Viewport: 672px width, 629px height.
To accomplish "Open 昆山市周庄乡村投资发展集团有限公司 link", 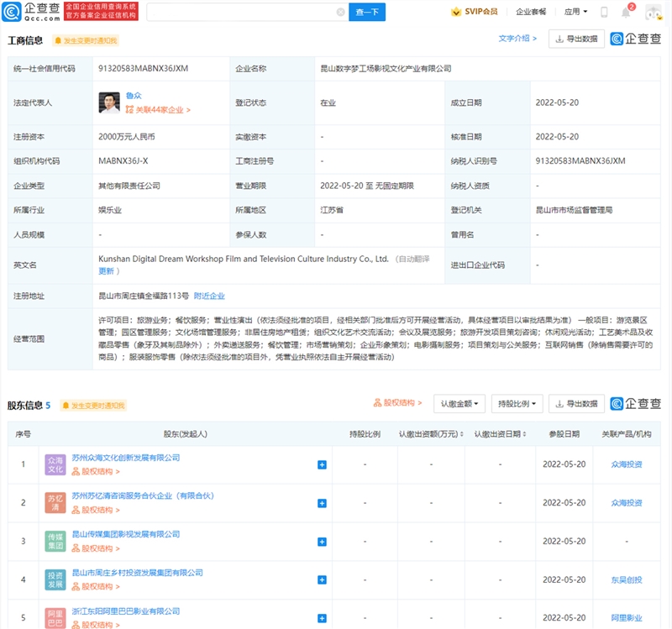I will 137,573.
